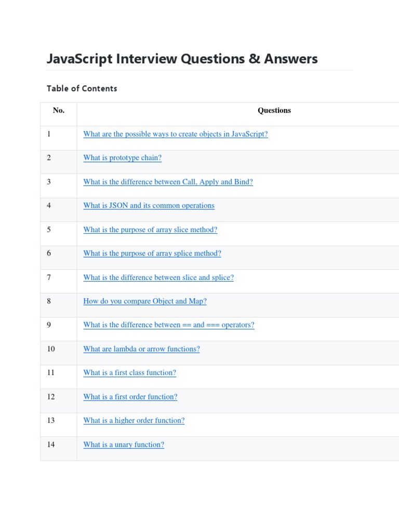The width and height of the screenshot is (399, 532).
Task: Follow the == and === operators question link
Action: tap(169, 325)
